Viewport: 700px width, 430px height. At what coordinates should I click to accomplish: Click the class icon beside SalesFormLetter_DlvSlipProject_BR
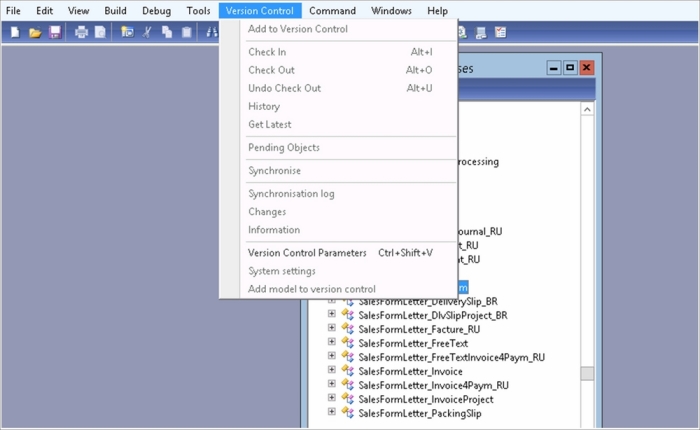pyautogui.click(x=348, y=315)
